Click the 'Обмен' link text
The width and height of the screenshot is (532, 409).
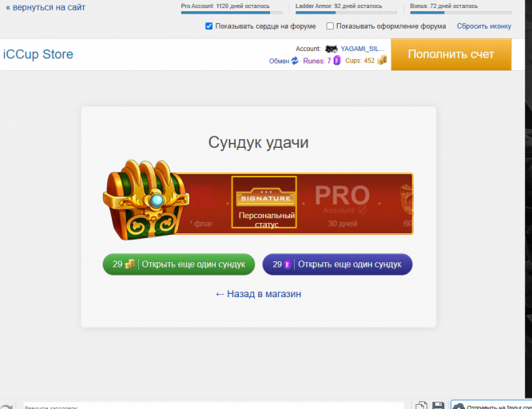coord(279,61)
